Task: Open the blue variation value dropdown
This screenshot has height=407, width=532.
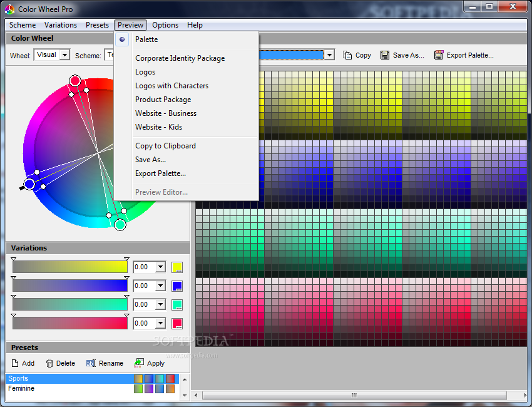Action: point(160,286)
